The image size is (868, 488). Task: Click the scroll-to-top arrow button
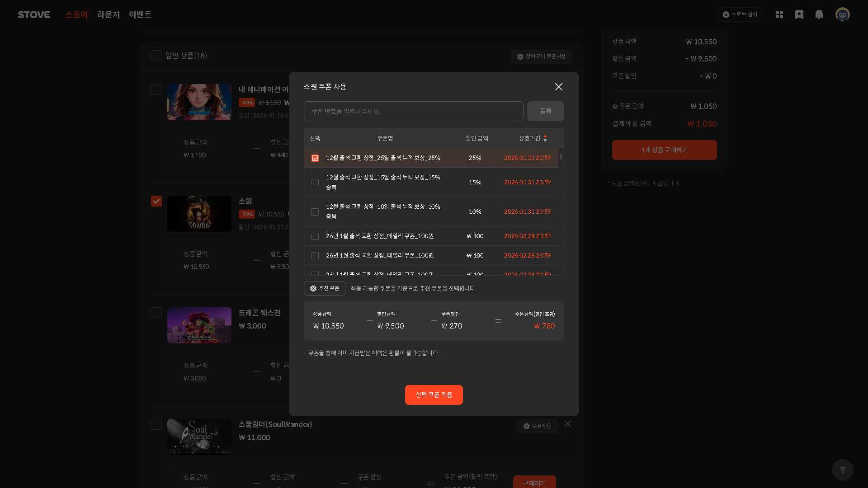(x=842, y=470)
